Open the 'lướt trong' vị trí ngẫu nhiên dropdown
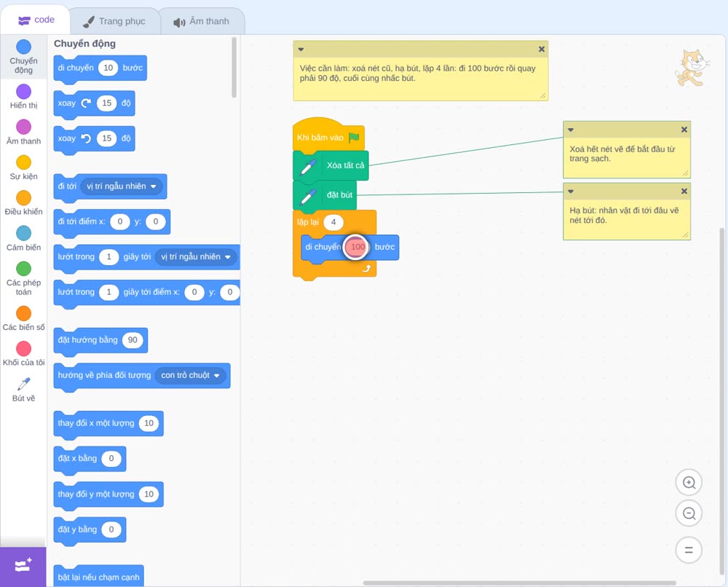Viewport: 728px width, 587px height. 196,257
